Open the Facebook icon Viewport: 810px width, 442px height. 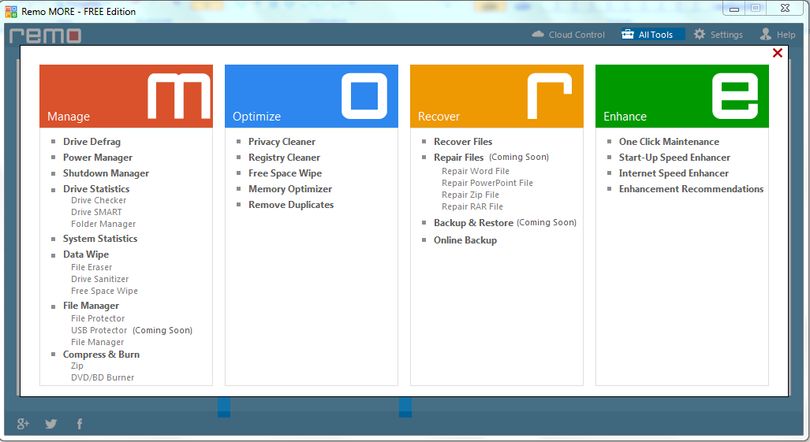[x=80, y=424]
